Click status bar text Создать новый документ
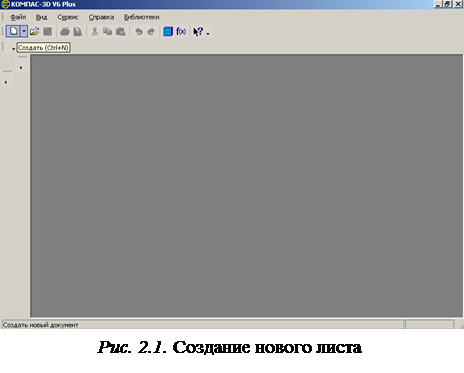Viewport: 464px width, 373px height. 40,325
